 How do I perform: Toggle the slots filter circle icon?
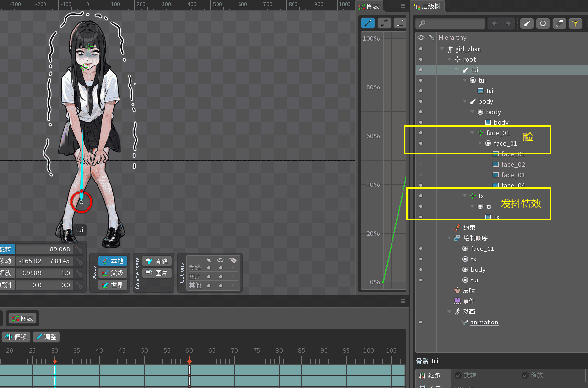(x=543, y=23)
